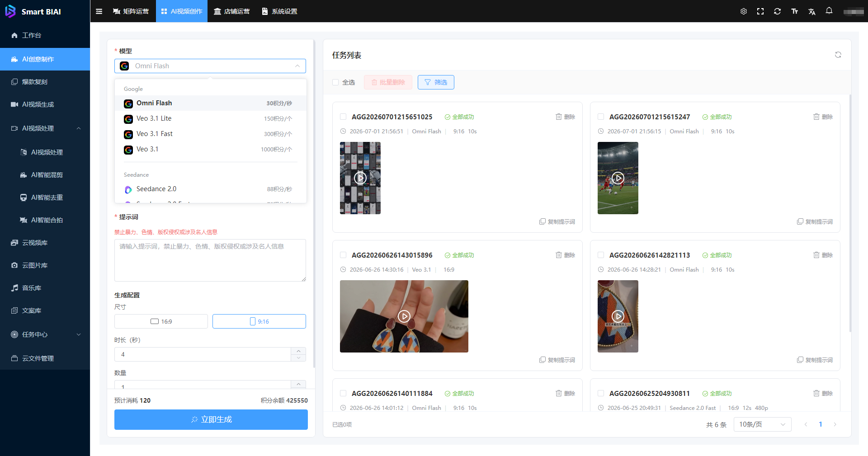The image size is (868, 456).
Task: Toggle the 全选 select-all checkbox
Action: 335,82
